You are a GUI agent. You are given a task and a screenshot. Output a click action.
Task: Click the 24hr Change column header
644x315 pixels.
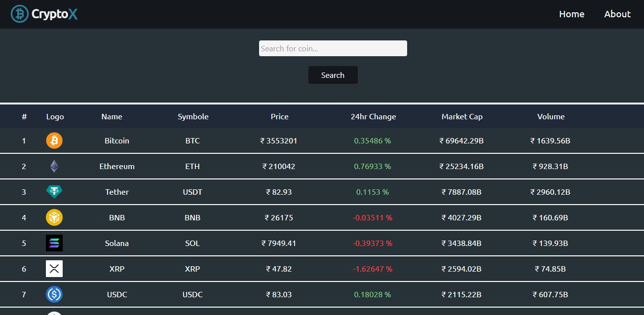(373, 116)
